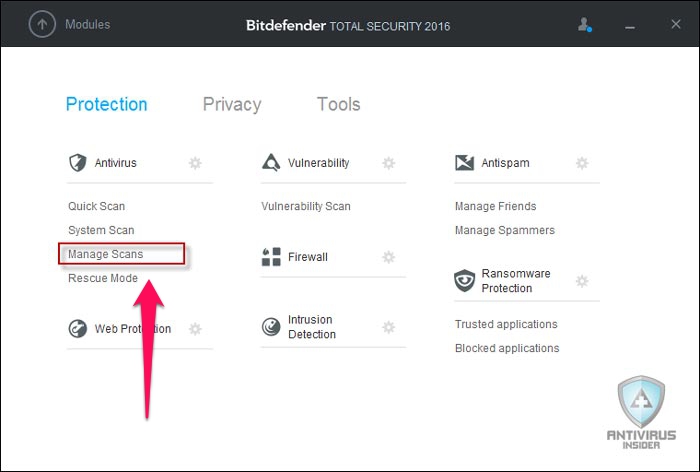Open Antivirus settings gear
This screenshot has height=472, width=700.
[195, 163]
